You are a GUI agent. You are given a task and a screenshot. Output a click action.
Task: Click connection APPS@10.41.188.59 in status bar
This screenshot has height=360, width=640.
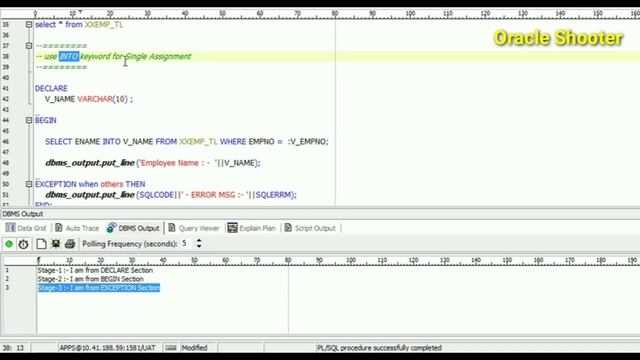(x=107, y=348)
